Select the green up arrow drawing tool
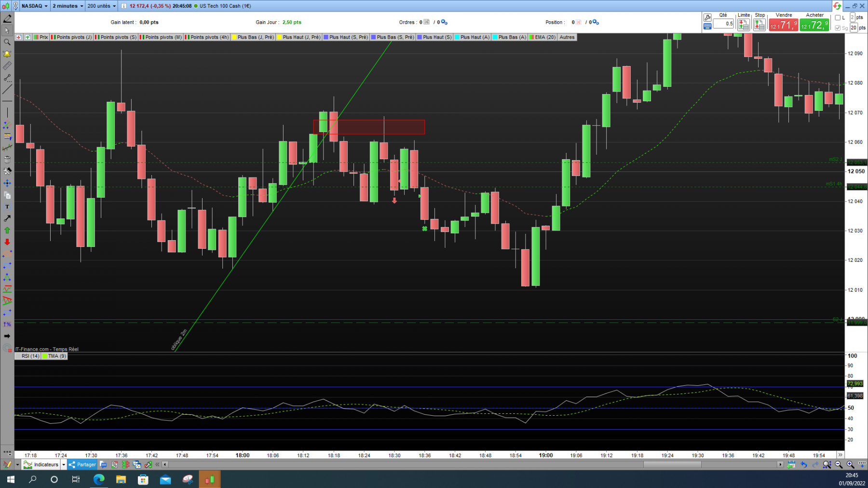Viewport: 868px width, 488px height. pos(7,230)
